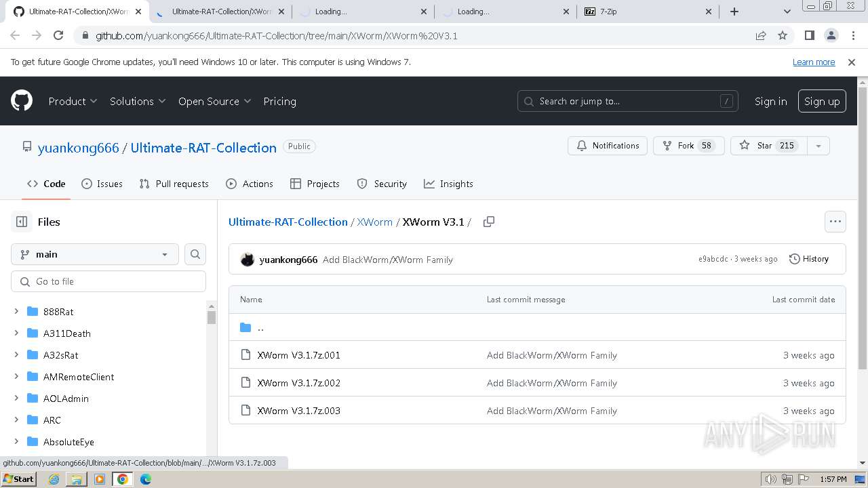
Task: Click the Go to file input
Action: click(108, 281)
